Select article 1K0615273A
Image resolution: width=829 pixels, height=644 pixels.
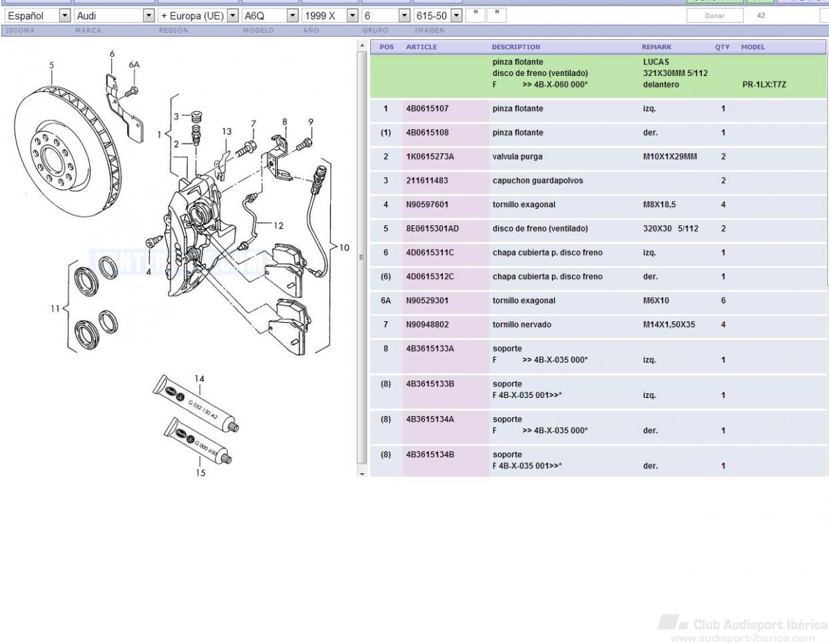430,157
